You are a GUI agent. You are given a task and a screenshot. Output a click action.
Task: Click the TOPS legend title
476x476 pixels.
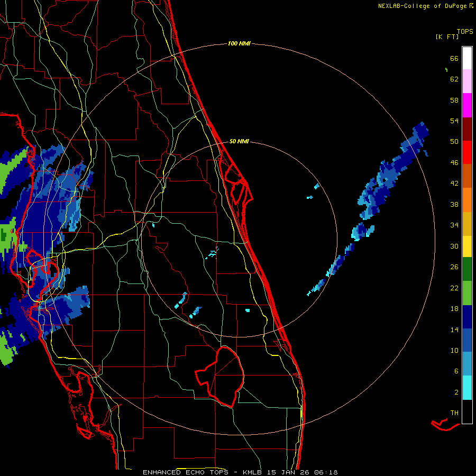tap(465, 32)
